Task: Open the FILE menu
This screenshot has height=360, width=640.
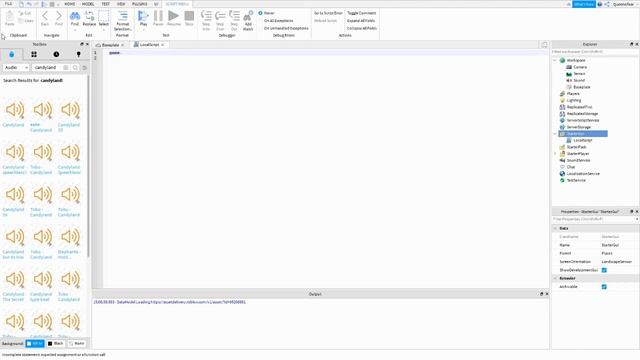Action: [8, 4]
